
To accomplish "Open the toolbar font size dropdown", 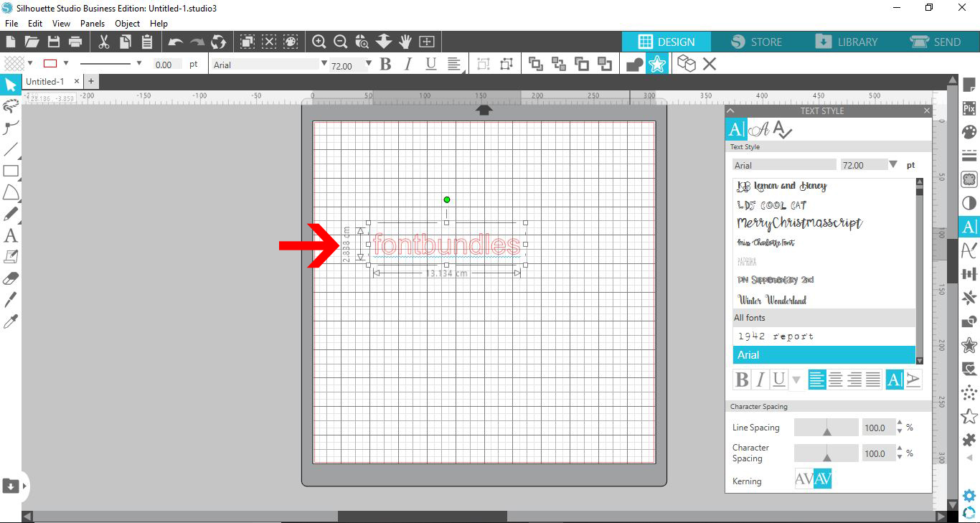I will pos(369,63).
